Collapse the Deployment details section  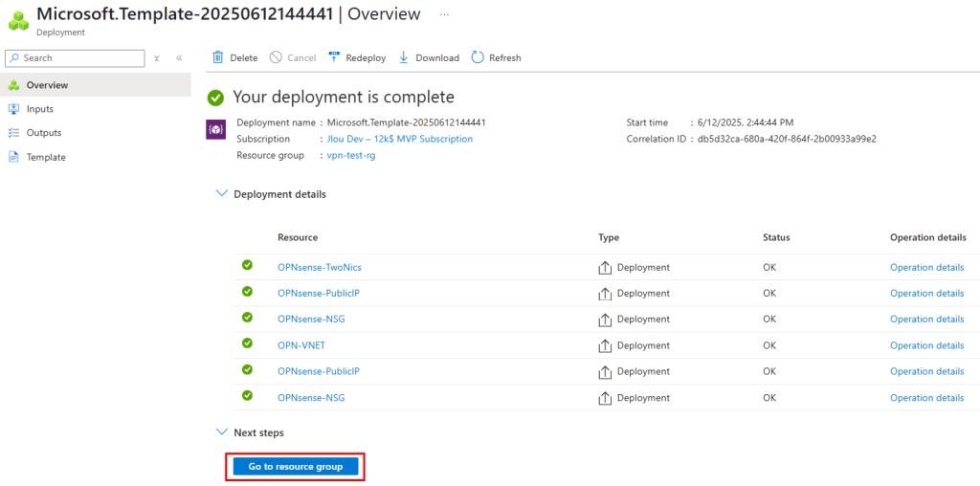click(x=221, y=193)
